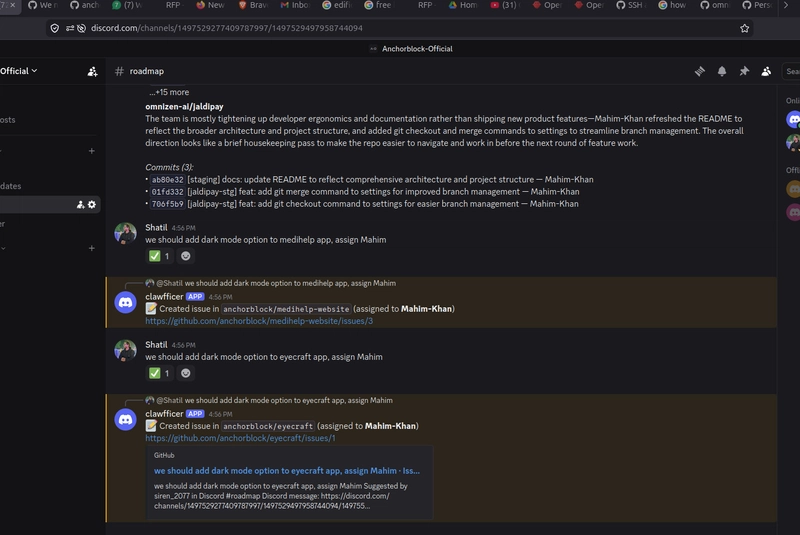Expand the '...+15 more' commits list

[x=169, y=92]
